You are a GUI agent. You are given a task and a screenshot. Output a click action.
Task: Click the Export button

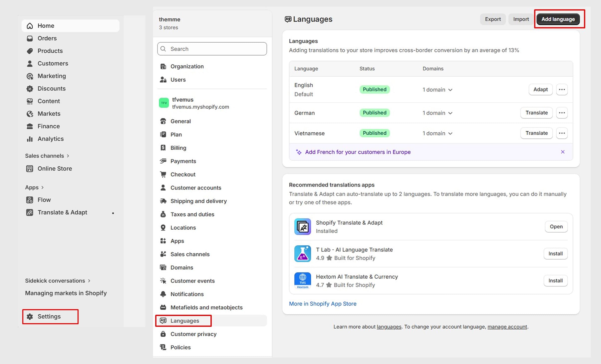[493, 19]
